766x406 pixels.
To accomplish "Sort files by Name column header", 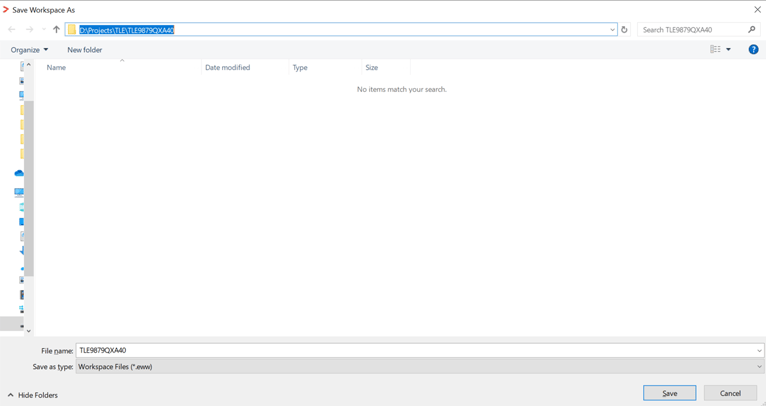I will (x=57, y=68).
